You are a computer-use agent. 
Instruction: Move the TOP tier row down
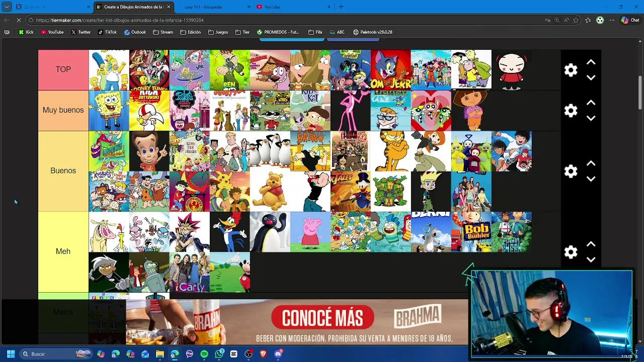point(591,78)
